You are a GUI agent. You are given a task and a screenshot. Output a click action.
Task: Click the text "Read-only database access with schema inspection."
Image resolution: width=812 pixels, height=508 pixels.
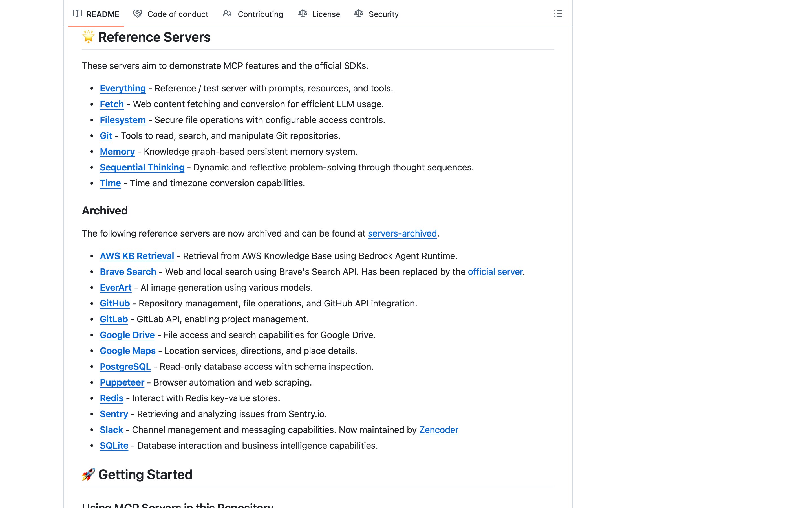pyautogui.click(x=267, y=367)
